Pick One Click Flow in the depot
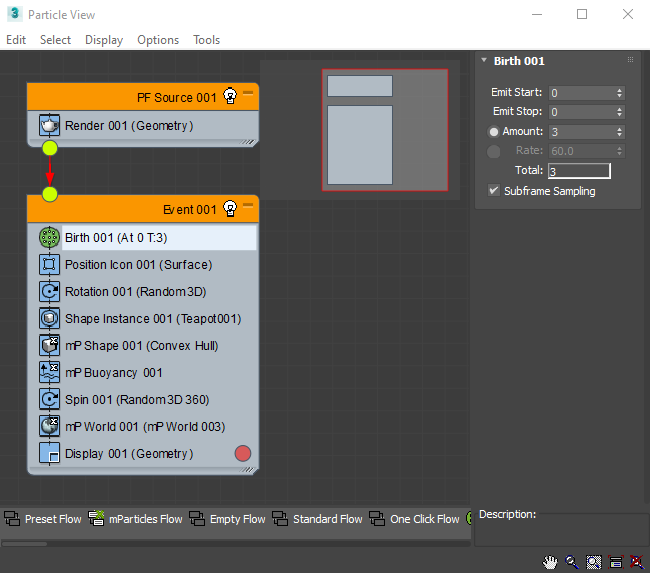This screenshot has width=650, height=573. pos(415,519)
